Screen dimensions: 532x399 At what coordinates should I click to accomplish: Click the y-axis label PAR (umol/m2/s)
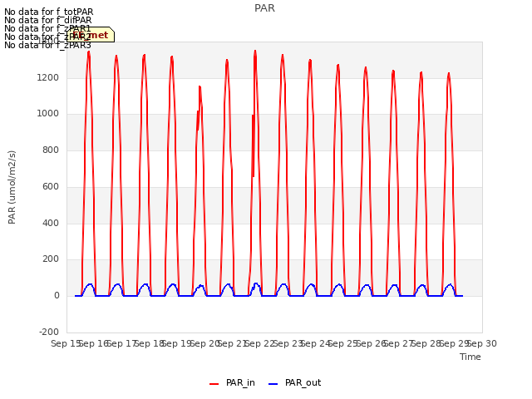tap(12, 187)
